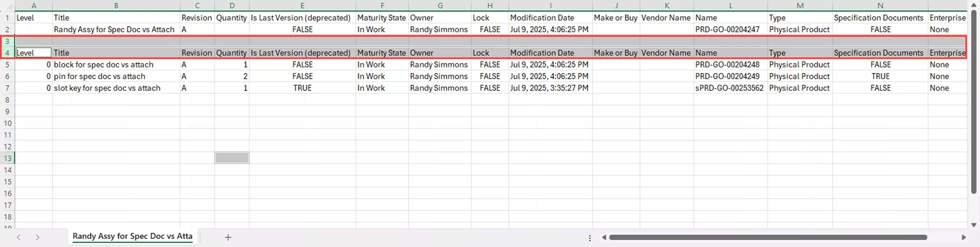The width and height of the screenshot is (980, 247).
Task: Select row 10 header
Action: 8,123
